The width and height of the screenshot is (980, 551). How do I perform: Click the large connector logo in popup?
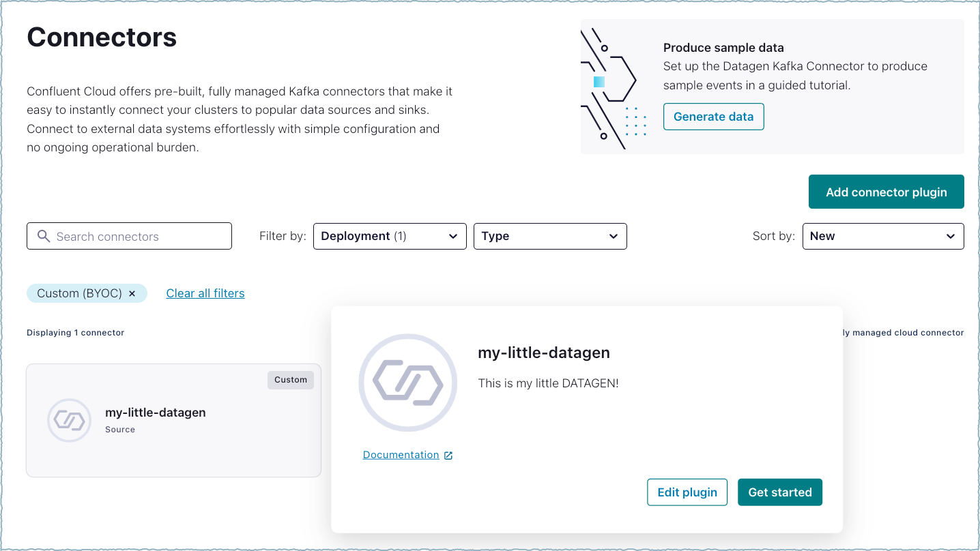click(x=407, y=383)
